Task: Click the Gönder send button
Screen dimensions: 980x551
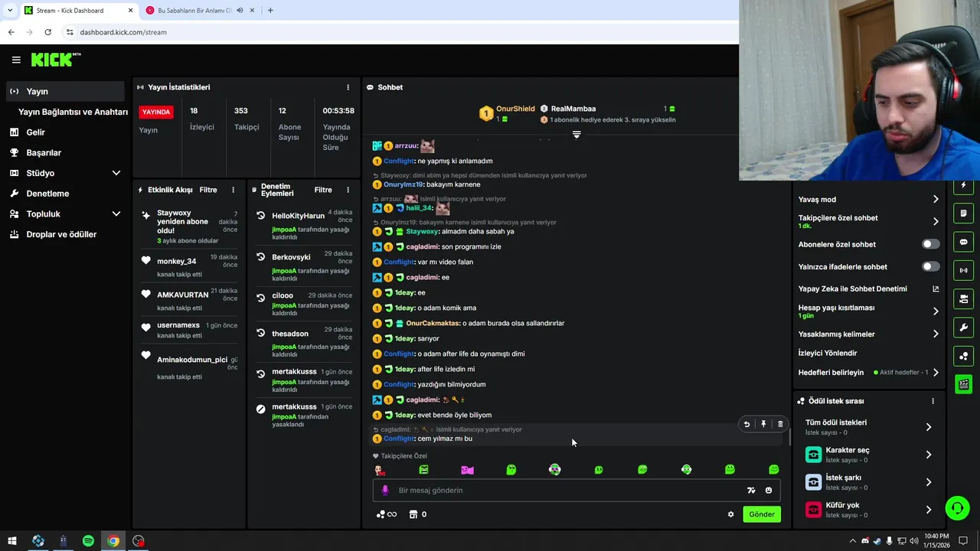Action: pos(762,514)
